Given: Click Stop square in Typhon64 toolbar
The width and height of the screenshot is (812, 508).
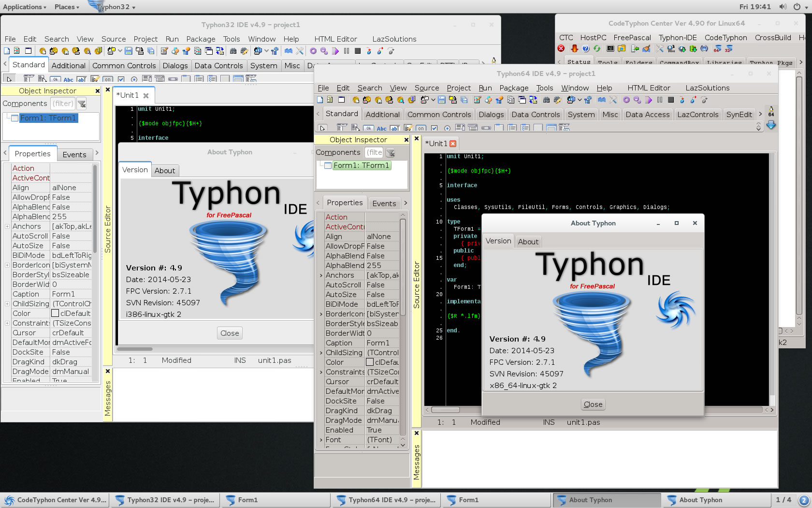Looking at the screenshot, I should 671,100.
